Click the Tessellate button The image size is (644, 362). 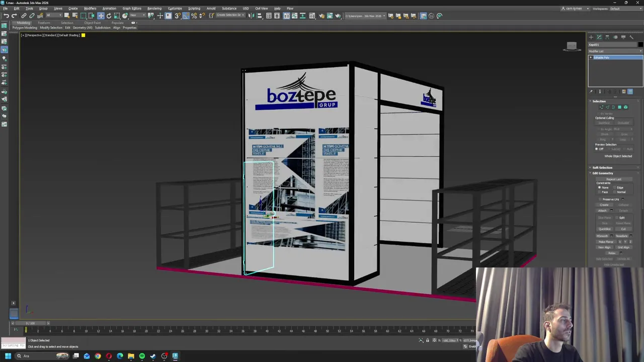coord(621,236)
